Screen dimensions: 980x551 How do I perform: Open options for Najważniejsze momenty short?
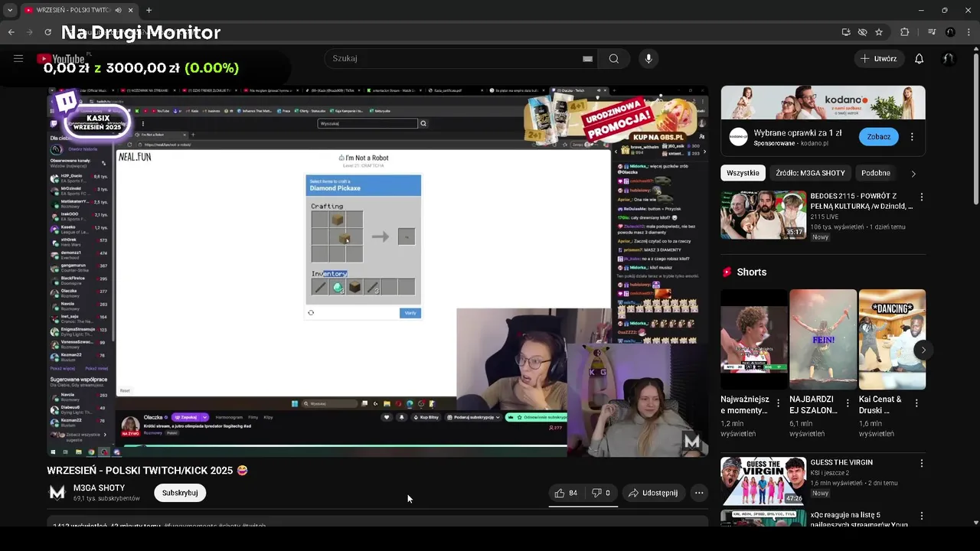(779, 403)
